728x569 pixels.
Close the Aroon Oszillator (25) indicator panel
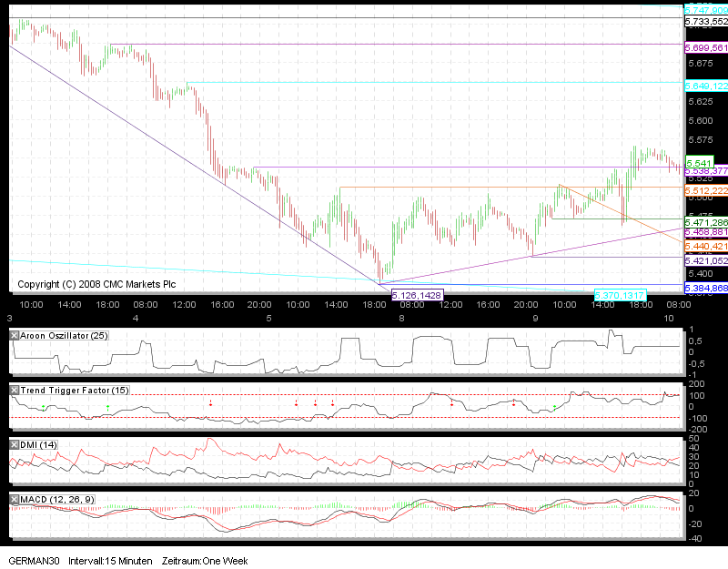pyautogui.click(x=15, y=335)
